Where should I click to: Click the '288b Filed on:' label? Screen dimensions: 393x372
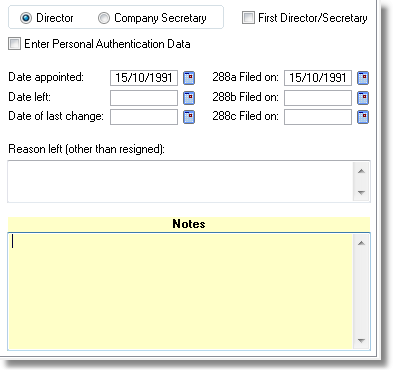pyautogui.click(x=245, y=97)
